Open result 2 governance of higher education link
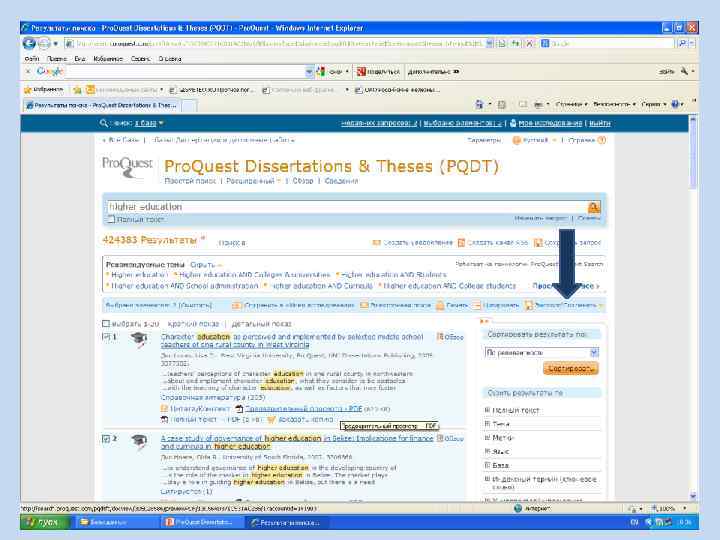Viewport: 720px width, 540px height. point(297,442)
